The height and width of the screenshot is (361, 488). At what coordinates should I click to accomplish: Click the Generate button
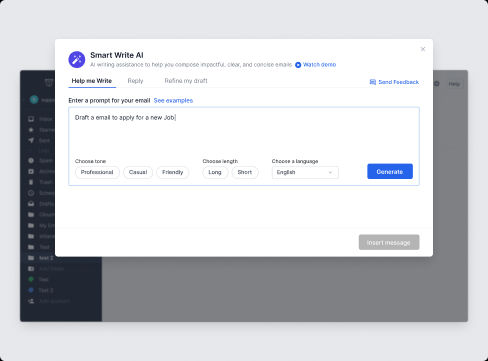click(390, 171)
